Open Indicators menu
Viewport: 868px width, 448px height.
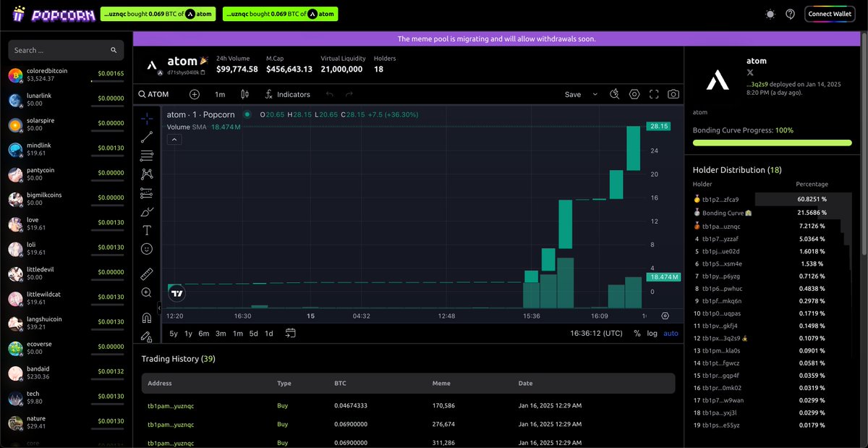(x=287, y=94)
